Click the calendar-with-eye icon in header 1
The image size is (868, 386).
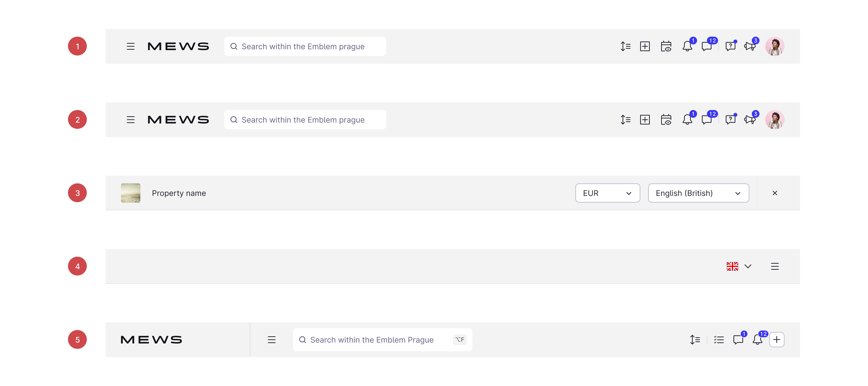(666, 46)
